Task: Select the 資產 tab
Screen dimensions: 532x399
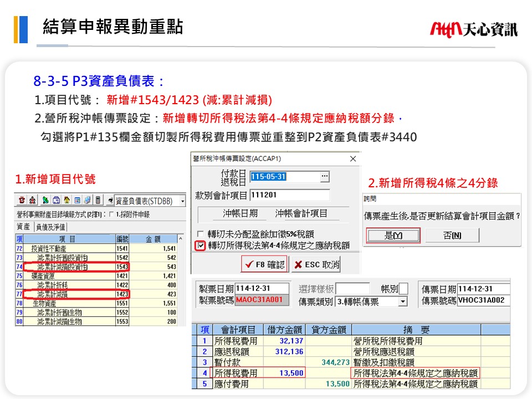Action: click(23, 227)
